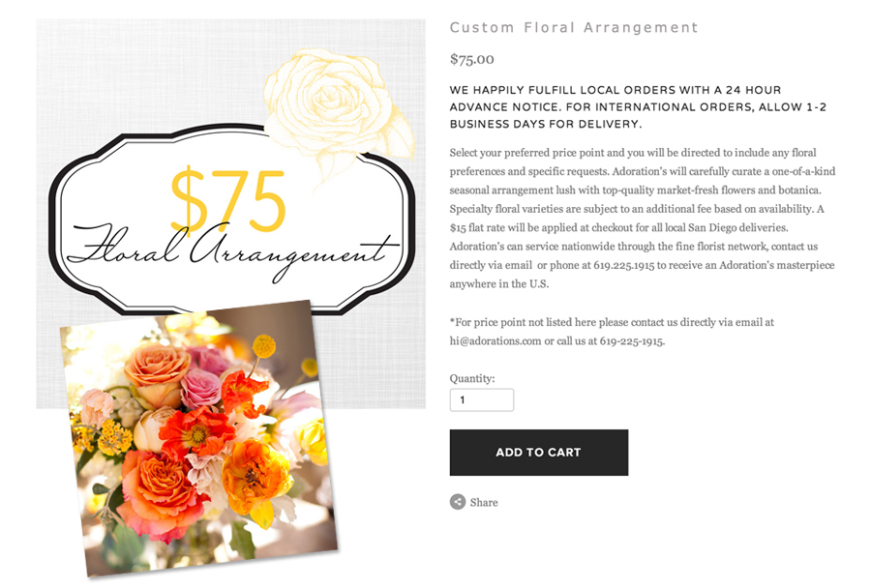This screenshot has width=871, height=588.
Task: Click the 619-225-1915 number in footnote
Action: (632, 341)
